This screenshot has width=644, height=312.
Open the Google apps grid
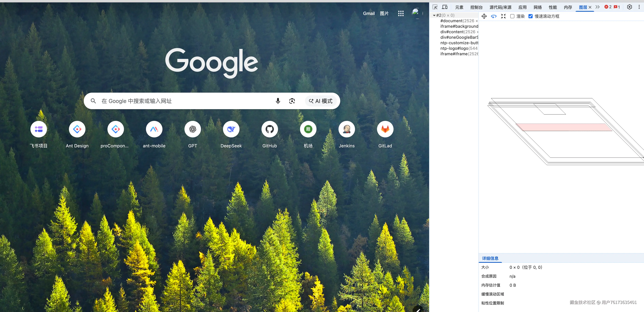[x=401, y=14]
